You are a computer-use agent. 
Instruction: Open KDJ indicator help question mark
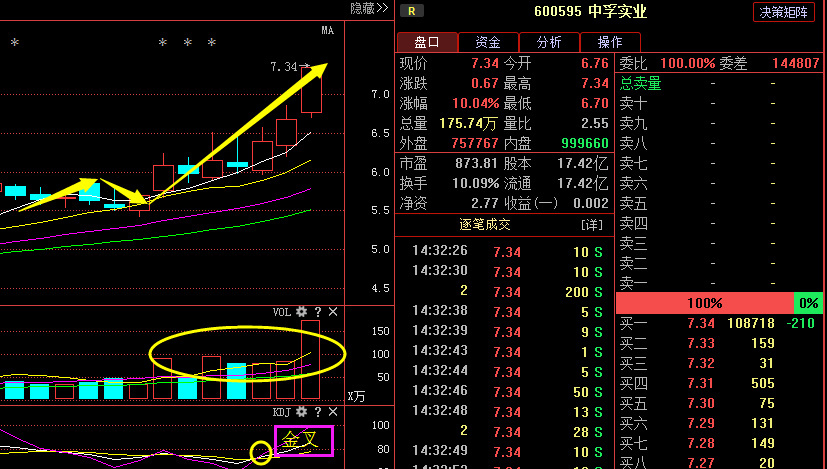pos(318,411)
